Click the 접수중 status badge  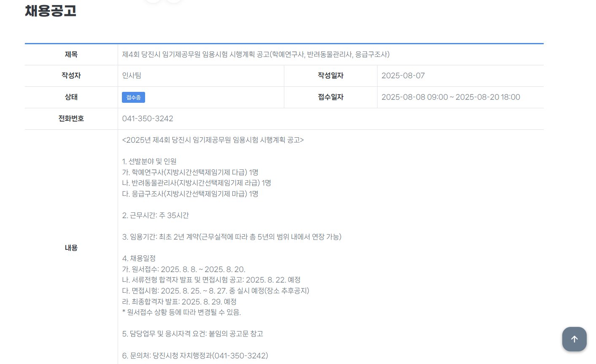pyautogui.click(x=133, y=97)
